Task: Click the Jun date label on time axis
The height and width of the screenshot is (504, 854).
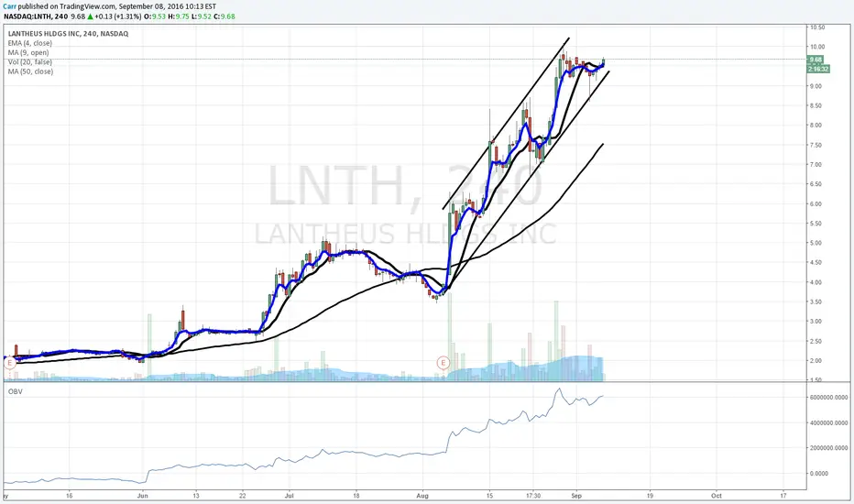Action: [143, 496]
